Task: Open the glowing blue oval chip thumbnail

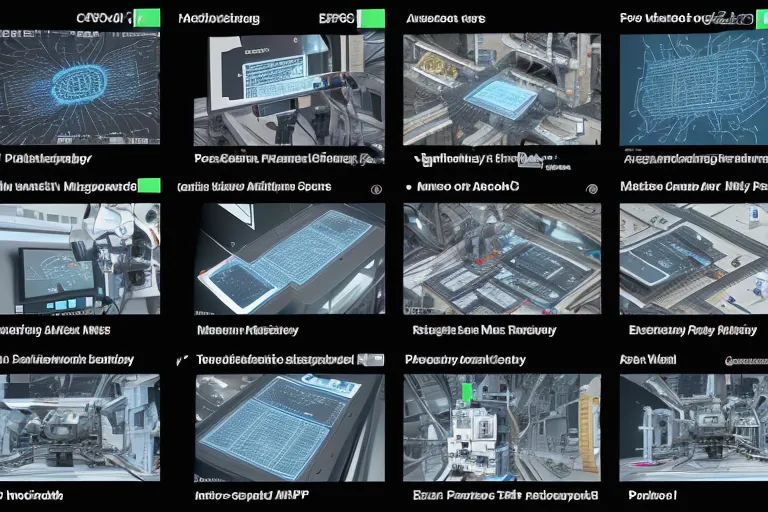Action: pyautogui.click(x=80, y=89)
